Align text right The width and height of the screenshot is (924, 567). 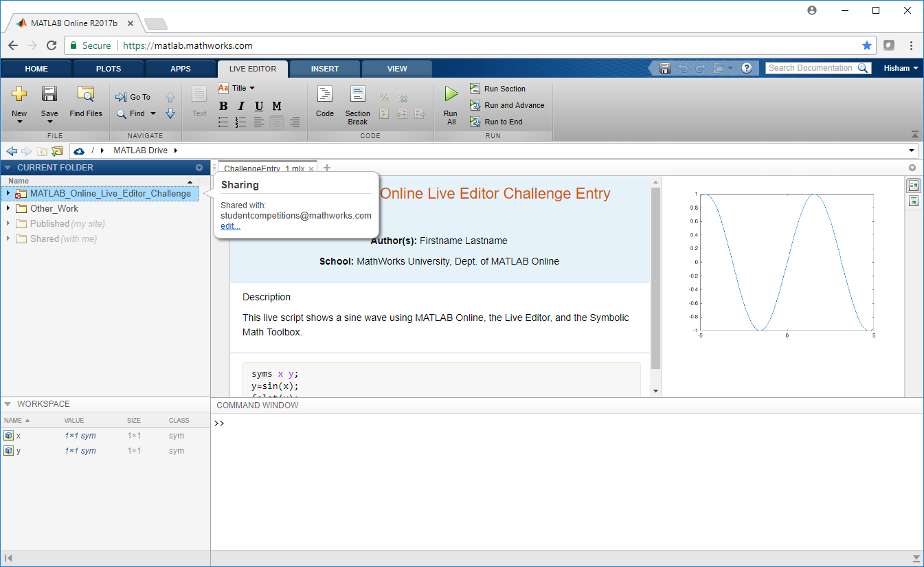[295, 122]
